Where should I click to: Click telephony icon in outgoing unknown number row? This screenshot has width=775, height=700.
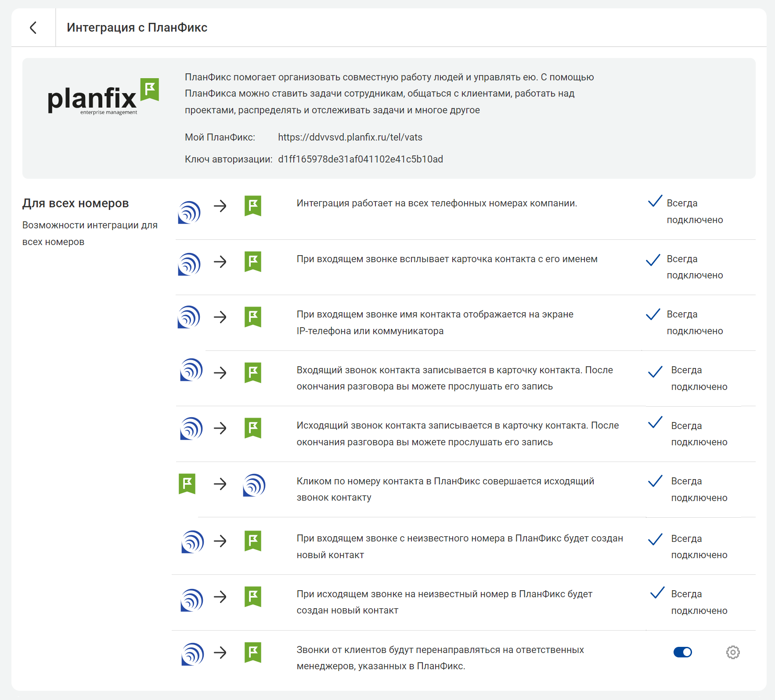(x=192, y=600)
